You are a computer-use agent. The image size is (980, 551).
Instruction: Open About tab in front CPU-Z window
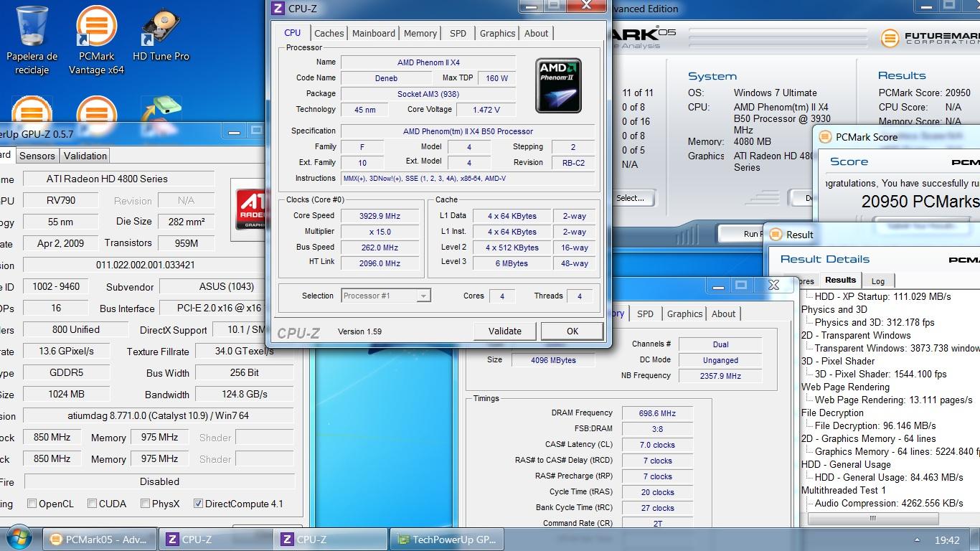[x=536, y=33]
